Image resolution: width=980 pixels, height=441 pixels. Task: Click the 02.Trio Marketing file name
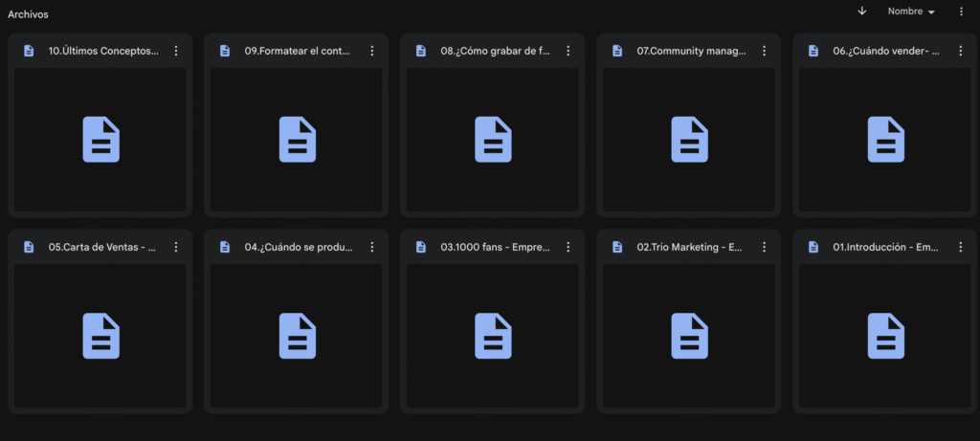pyautogui.click(x=690, y=247)
